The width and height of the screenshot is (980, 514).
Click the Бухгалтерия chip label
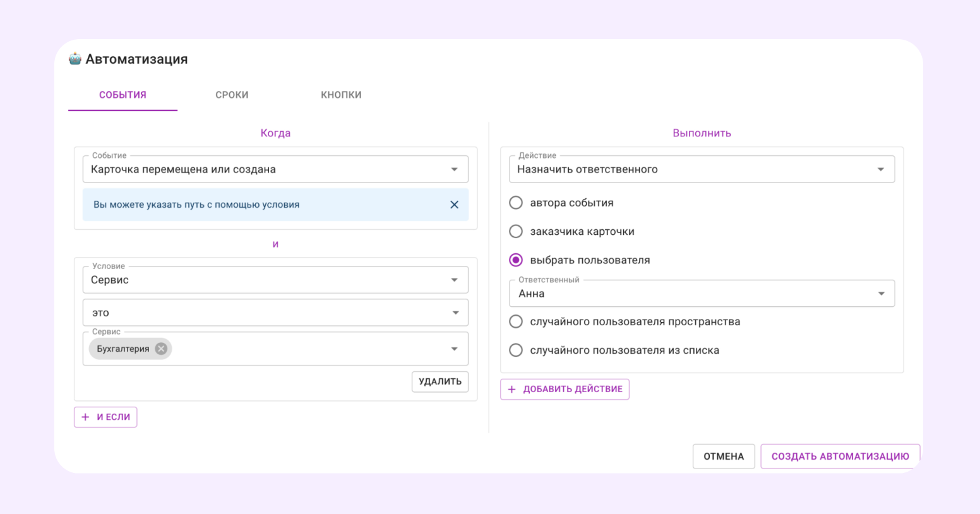(x=123, y=349)
